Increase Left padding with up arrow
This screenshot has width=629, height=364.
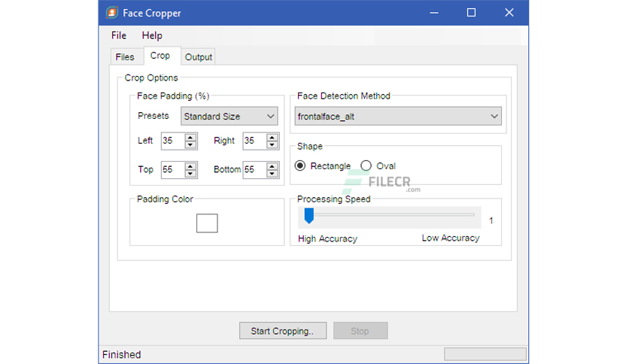190,137
